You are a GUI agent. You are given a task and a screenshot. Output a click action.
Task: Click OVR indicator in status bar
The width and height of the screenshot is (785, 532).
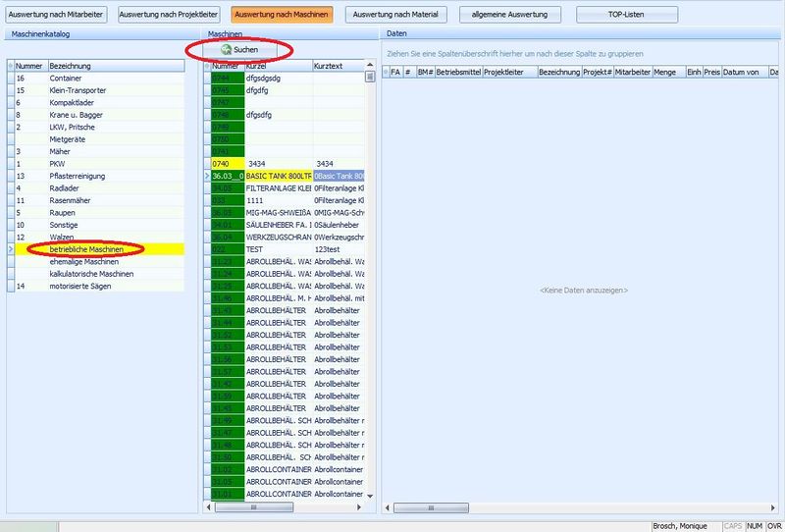pos(774,526)
